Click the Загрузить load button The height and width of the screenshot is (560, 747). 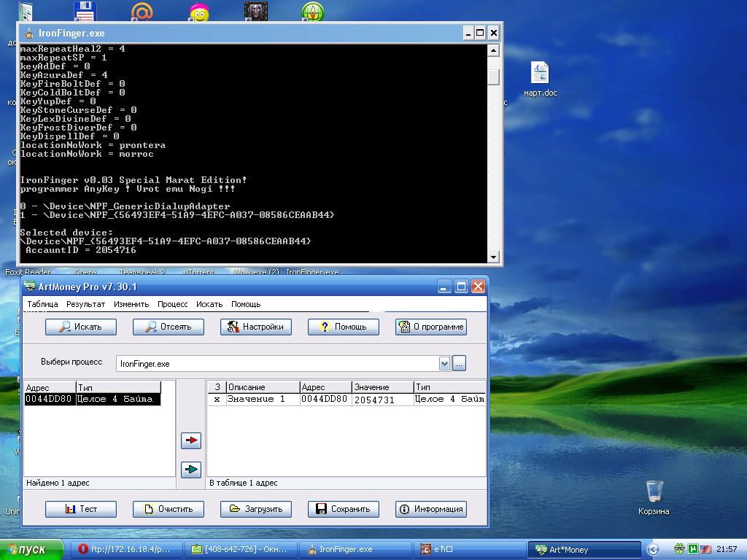tap(256, 509)
